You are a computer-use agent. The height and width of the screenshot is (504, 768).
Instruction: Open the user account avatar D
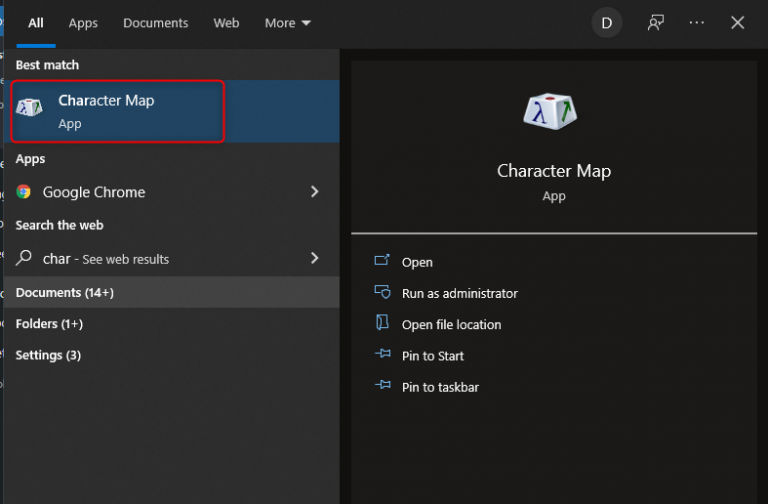click(606, 23)
